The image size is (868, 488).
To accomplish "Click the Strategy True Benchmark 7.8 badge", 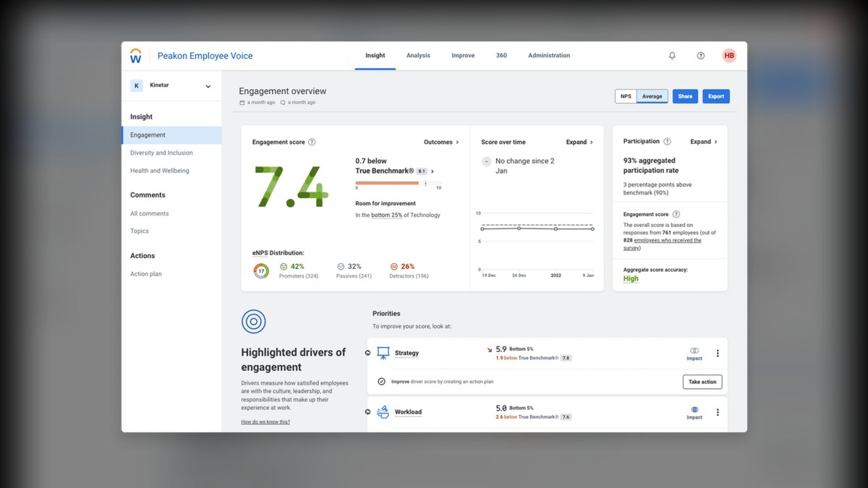I will [x=566, y=358].
